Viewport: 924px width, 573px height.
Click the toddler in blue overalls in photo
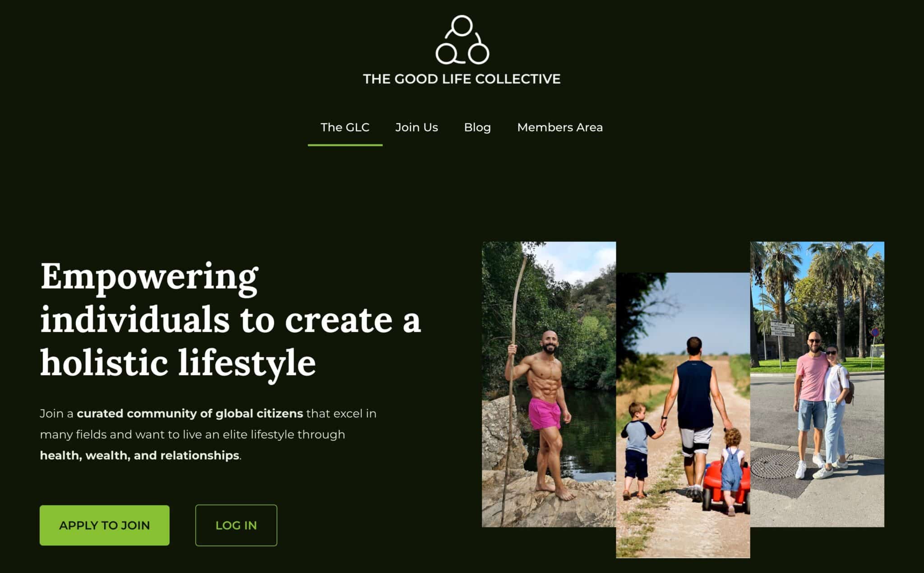tap(732, 471)
